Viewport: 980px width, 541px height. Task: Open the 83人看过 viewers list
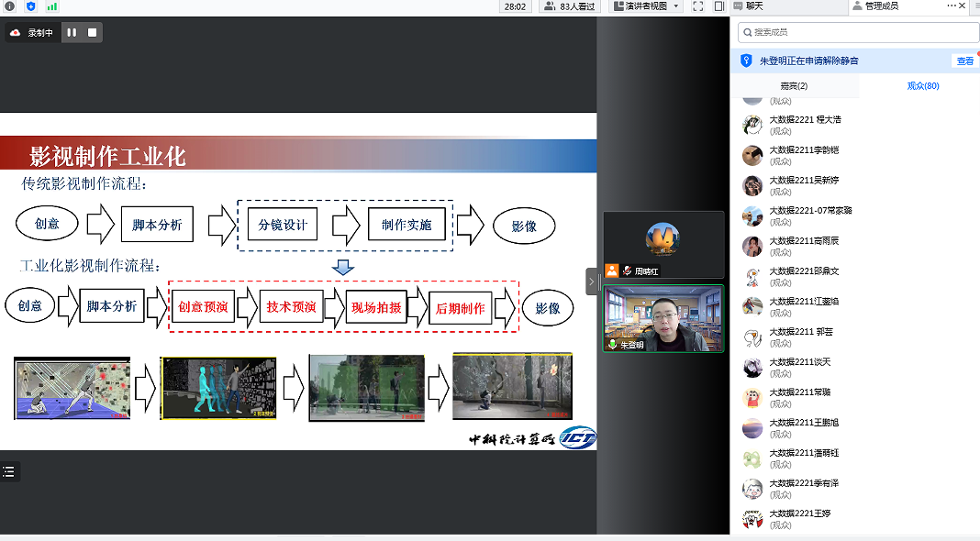tap(570, 6)
